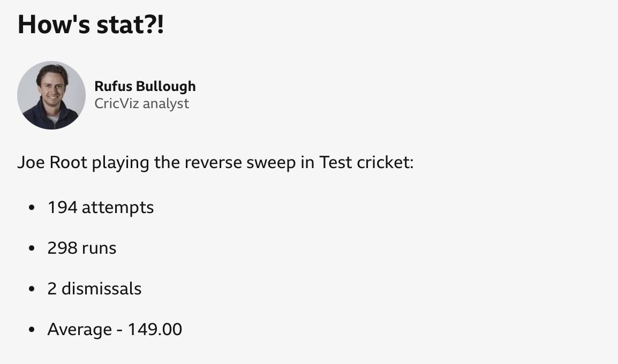
Task: Open the Rufus Bullough author name
Action: (x=145, y=86)
